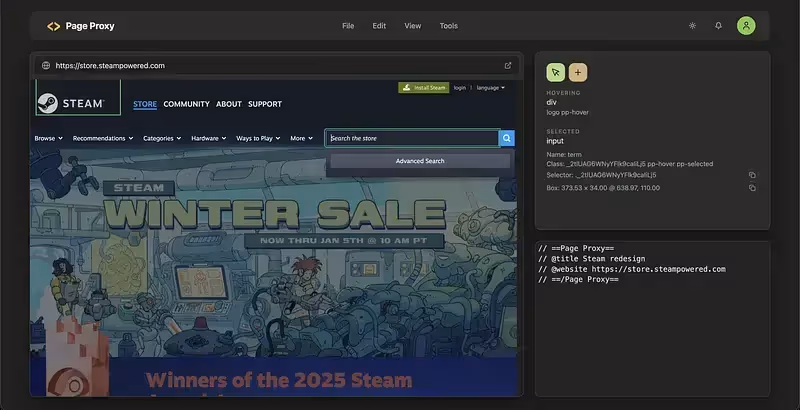Select the element picker cursor tool
The height and width of the screenshot is (410, 800).
556,72
